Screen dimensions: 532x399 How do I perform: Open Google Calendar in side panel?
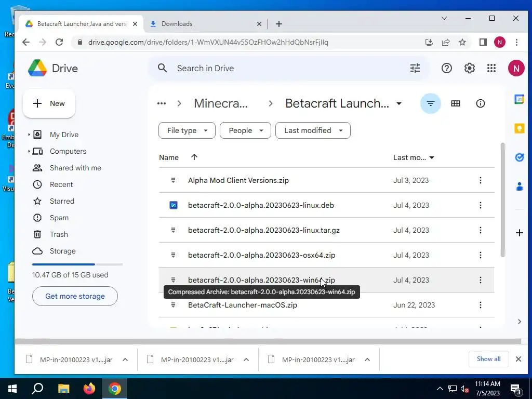[x=519, y=99]
